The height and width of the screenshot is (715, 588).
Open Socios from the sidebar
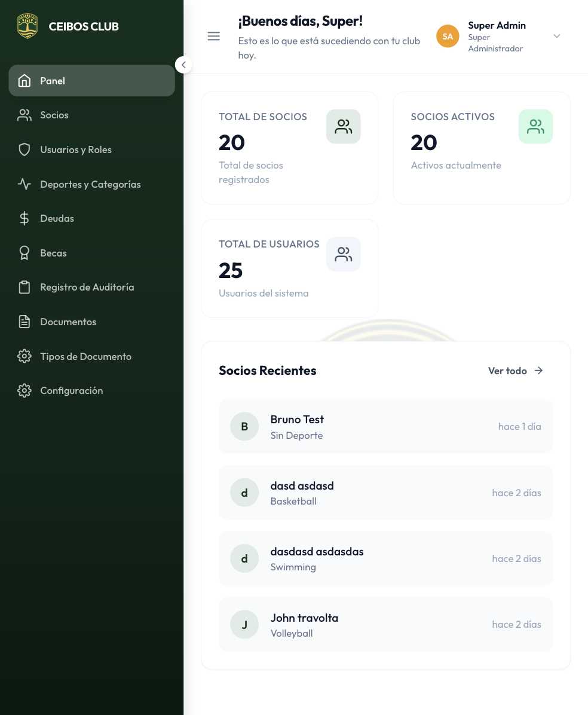tap(54, 115)
